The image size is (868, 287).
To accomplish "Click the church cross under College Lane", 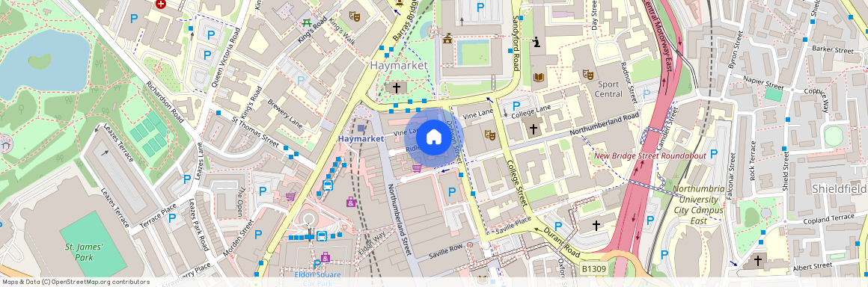I will 533,129.
